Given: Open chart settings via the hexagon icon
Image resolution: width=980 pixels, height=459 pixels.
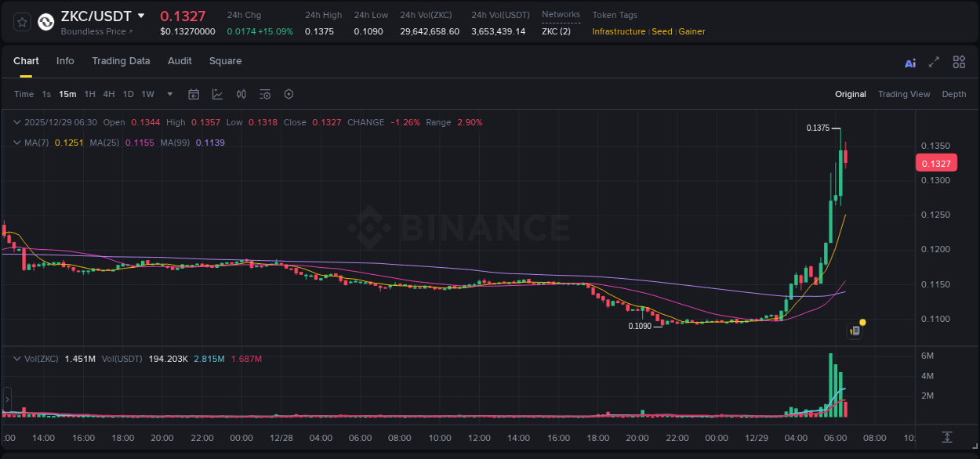Looking at the screenshot, I should (x=289, y=94).
